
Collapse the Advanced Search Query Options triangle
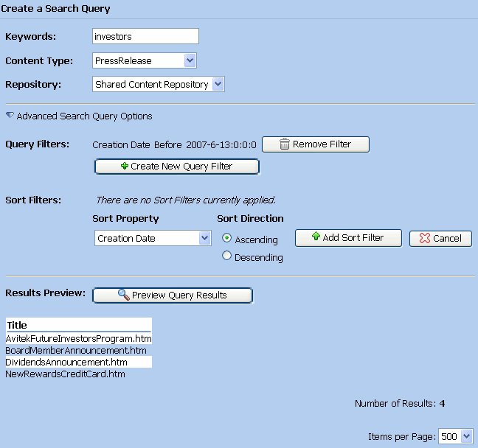[x=10, y=116]
